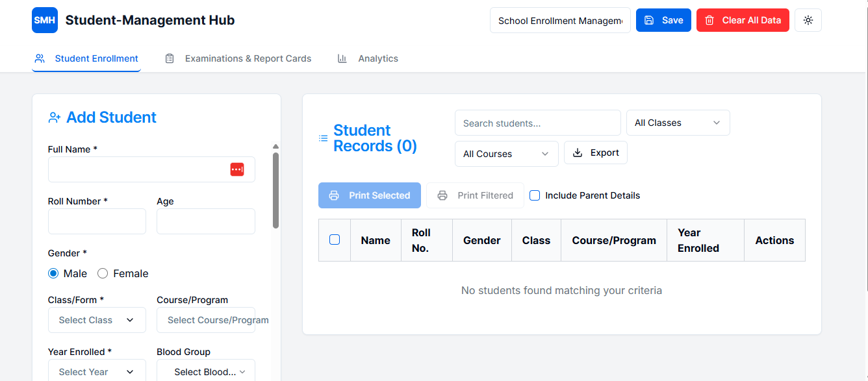Switch to Examinations & Report Cards tab
Viewport: 868px width, 381px height.
[x=248, y=58]
